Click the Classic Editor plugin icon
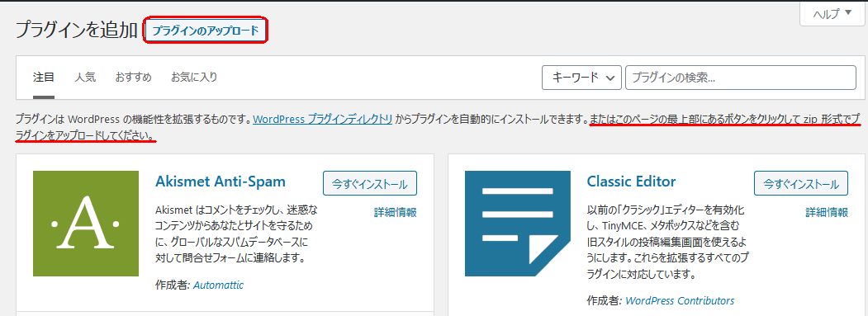The height and width of the screenshot is (316, 868). tap(518, 224)
